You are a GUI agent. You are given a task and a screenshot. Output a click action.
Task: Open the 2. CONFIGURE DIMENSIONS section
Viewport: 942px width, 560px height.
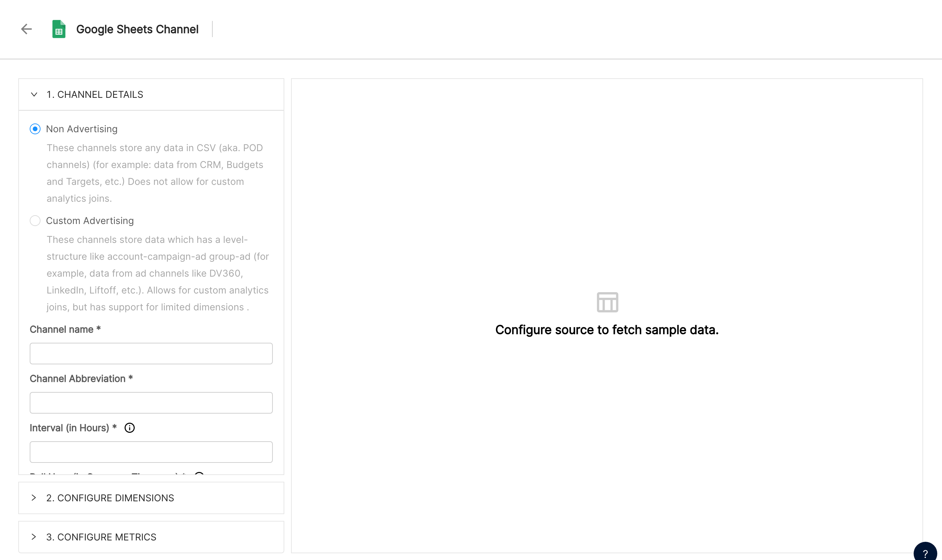[151, 498]
